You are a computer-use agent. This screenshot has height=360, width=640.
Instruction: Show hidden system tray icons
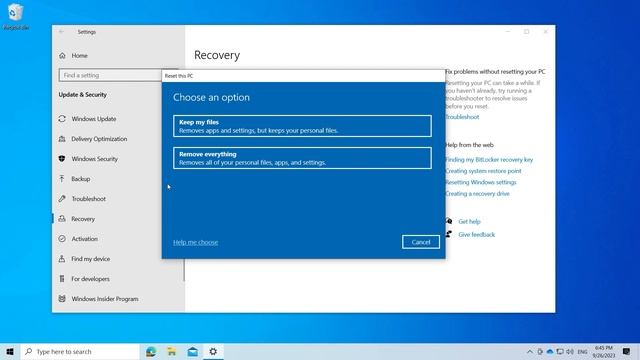click(530, 351)
